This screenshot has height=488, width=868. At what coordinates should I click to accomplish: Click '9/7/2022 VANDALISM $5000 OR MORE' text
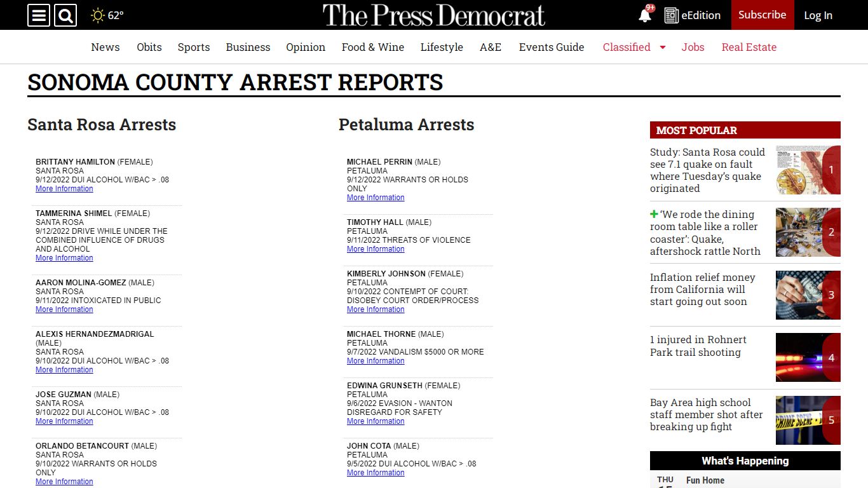(416, 352)
